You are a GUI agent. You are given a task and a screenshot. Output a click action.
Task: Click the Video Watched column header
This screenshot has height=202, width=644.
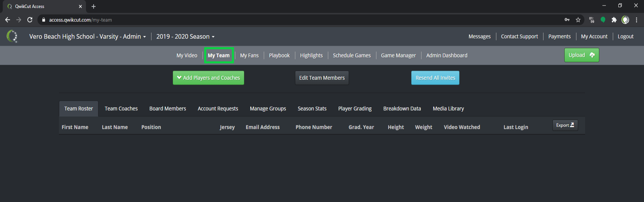tap(462, 127)
